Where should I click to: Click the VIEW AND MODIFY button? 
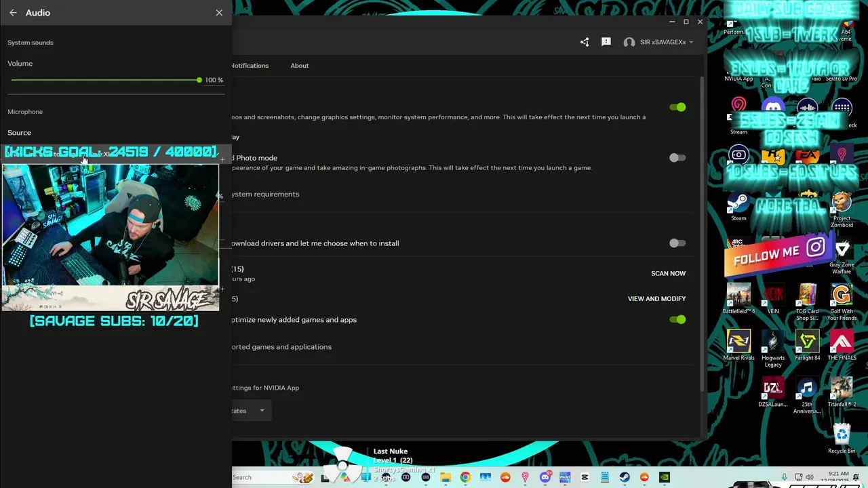point(656,298)
